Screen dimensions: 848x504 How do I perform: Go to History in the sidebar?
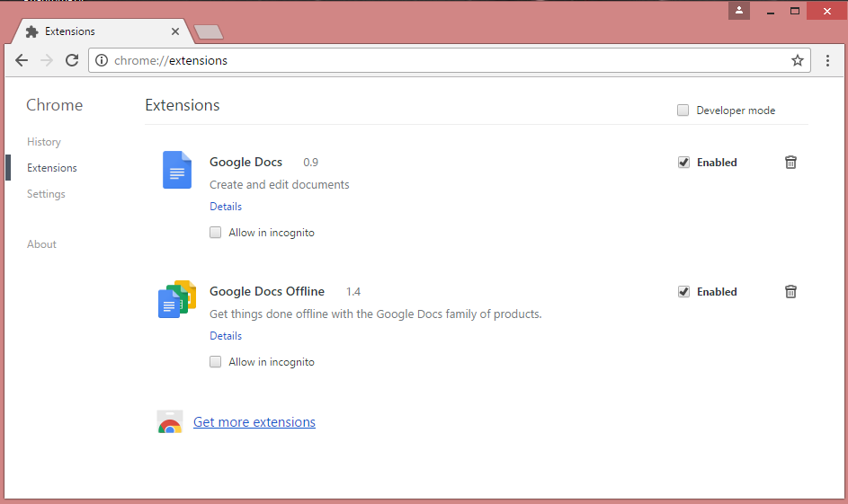[x=44, y=142]
